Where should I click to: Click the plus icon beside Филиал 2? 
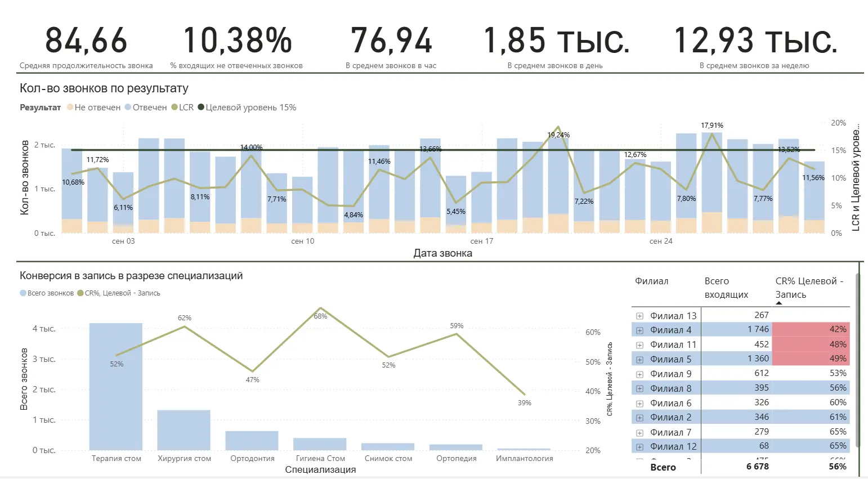[639, 418]
